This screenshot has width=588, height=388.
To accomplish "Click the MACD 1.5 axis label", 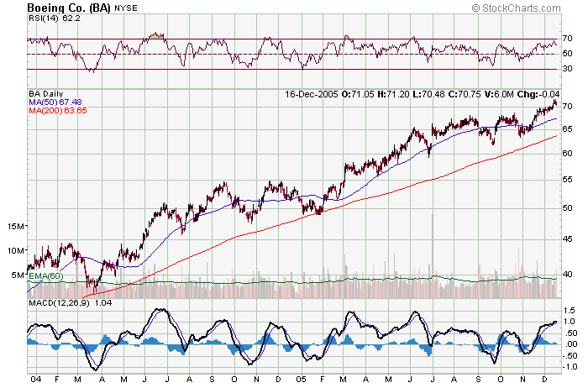I will (x=570, y=310).
